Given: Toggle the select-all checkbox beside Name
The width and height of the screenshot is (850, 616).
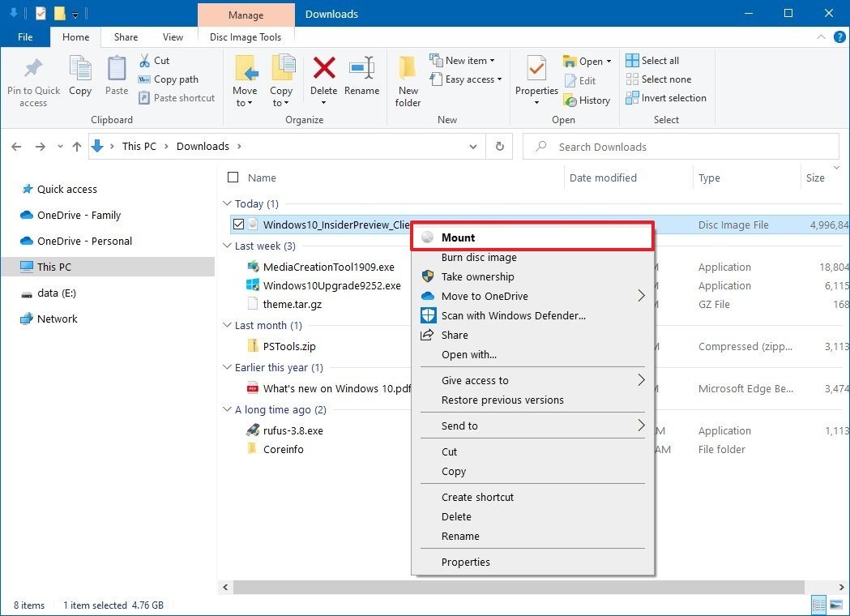Looking at the screenshot, I should 233,178.
